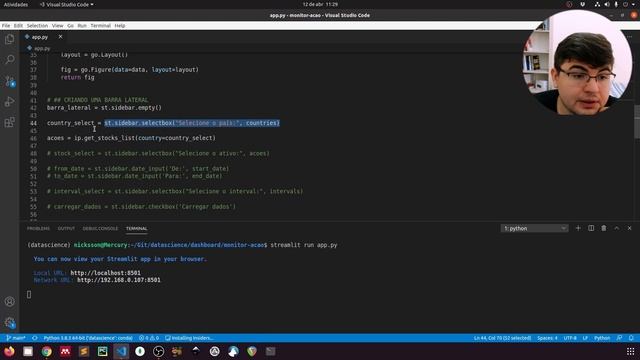Viewport: 640px width, 360px height.
Task: Click the synchronize changes icon in status bar
Action: pyautogui.click(x=35, y=338)
